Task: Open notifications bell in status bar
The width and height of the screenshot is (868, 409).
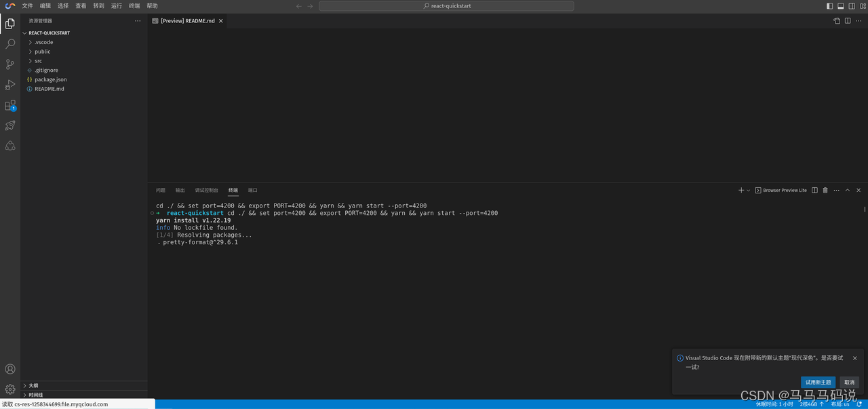Action: pos(860,404)
